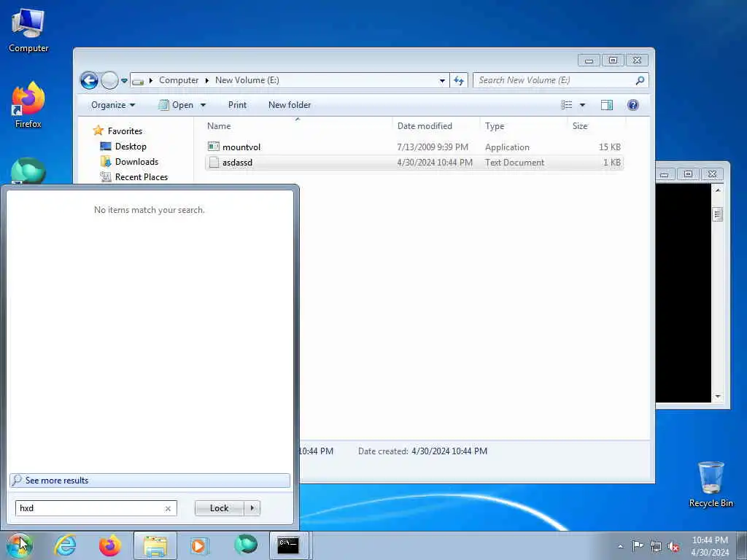Clear the Start menu search text
Image resolution: width=747 pixels, height=560 pixels.
click(x=168, y=508)
